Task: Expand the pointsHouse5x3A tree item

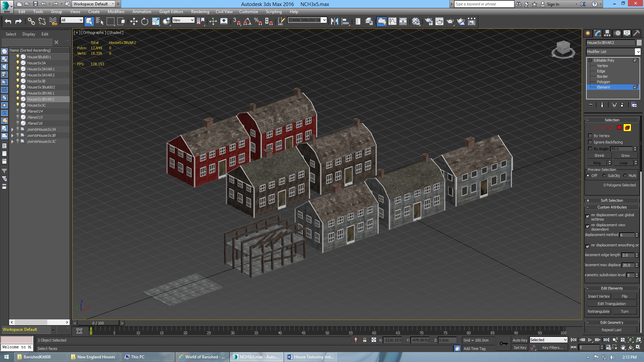Action: (x=12, y=129)
